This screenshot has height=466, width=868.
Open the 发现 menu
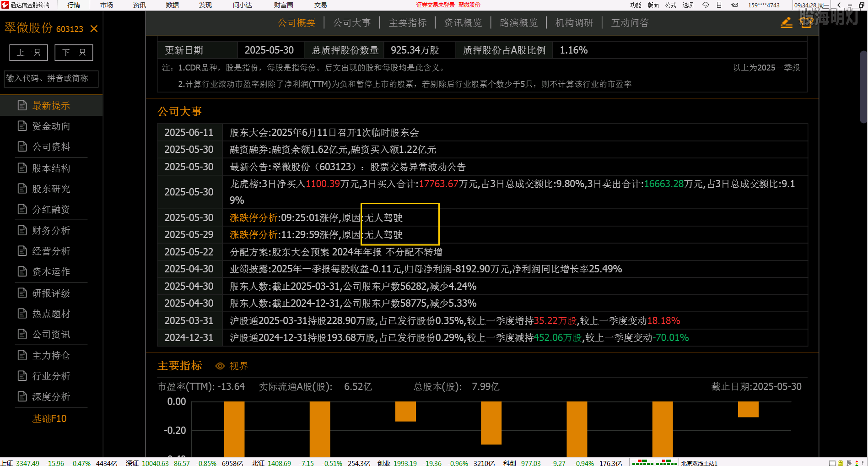click(x=205, y=5)
